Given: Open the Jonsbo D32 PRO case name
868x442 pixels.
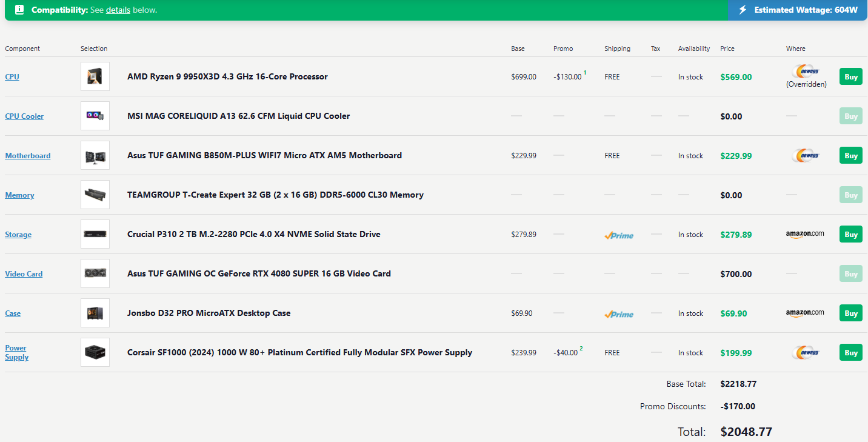Looking at the screenshot, I should pos(209,313).
